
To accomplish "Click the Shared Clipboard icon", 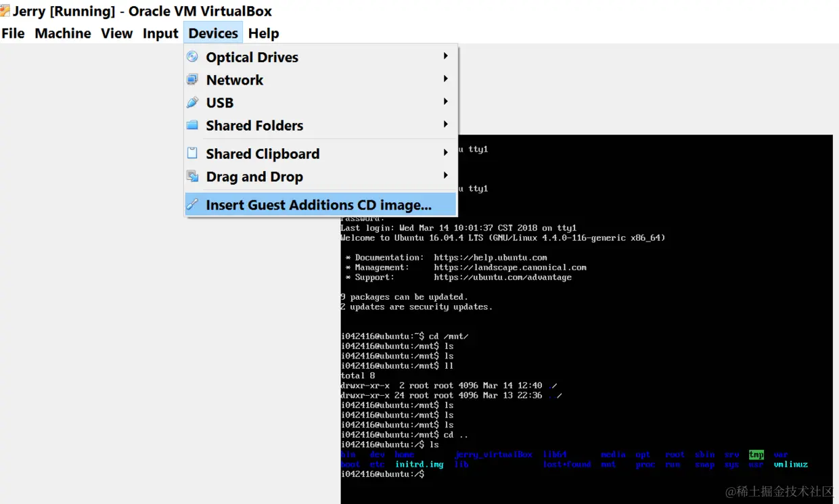I will 193,154.
